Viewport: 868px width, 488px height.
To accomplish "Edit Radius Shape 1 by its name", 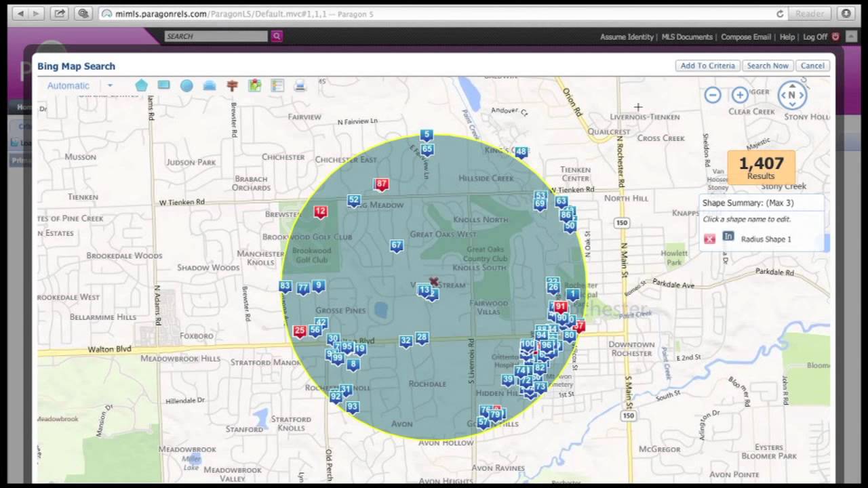I will pos(766,239).
